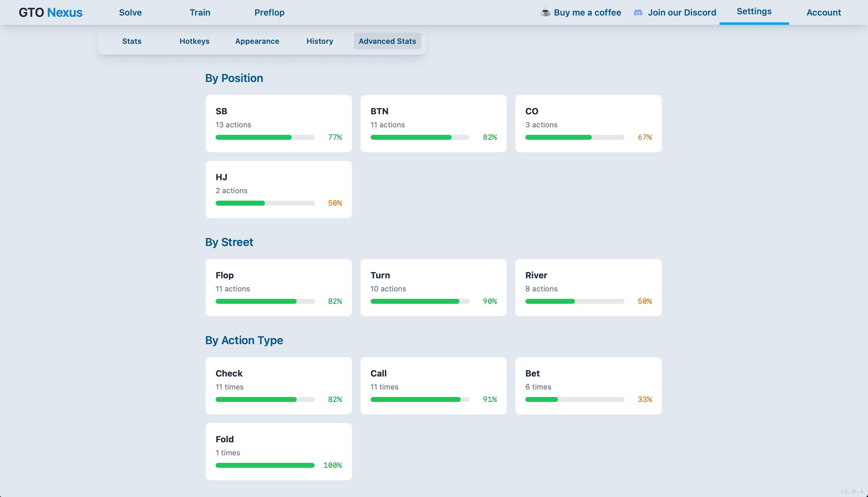This screenshot has height=497, width=868.
Task: Open the Account page
Action: tap(823, 13)
